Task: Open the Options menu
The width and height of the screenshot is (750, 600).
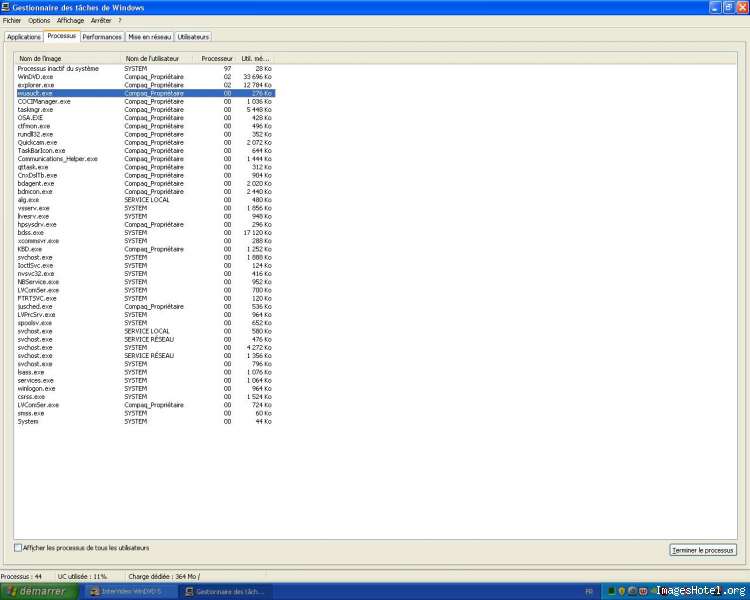Action: click(x=39, y=21)
